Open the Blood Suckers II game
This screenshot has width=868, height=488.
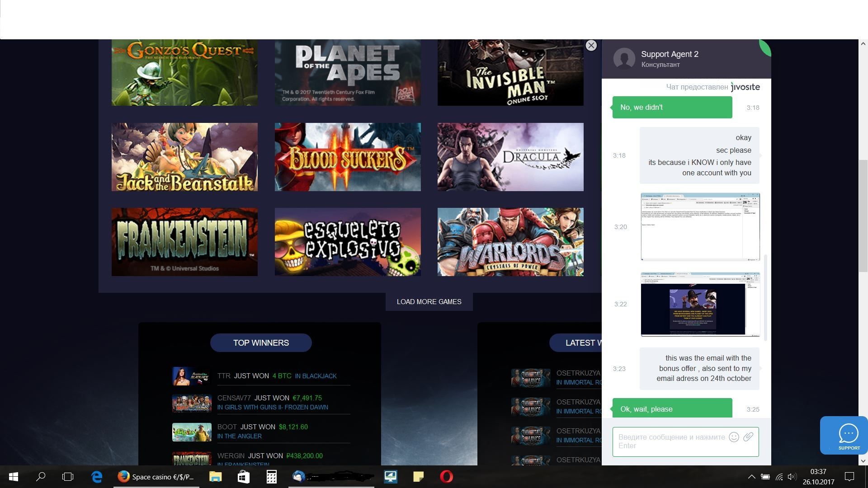348,157
